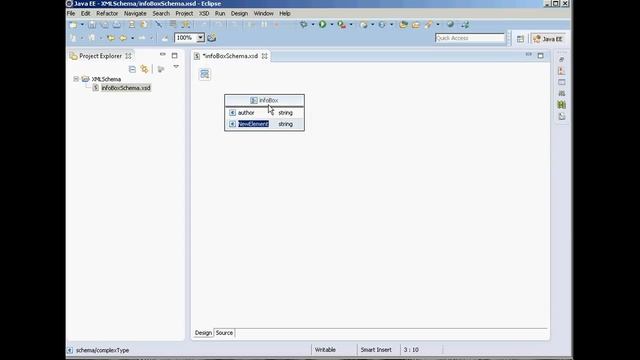Click the Run green play icon
640x360 pixels.
[322, 24]
